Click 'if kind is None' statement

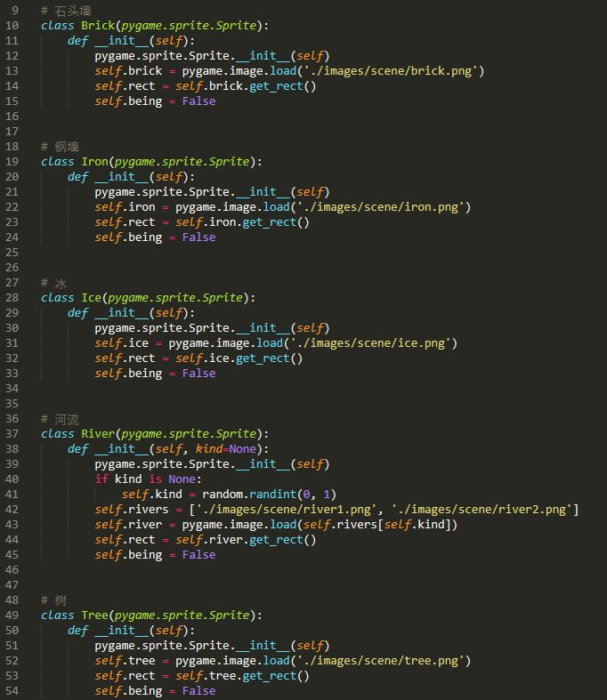point(148,479)
